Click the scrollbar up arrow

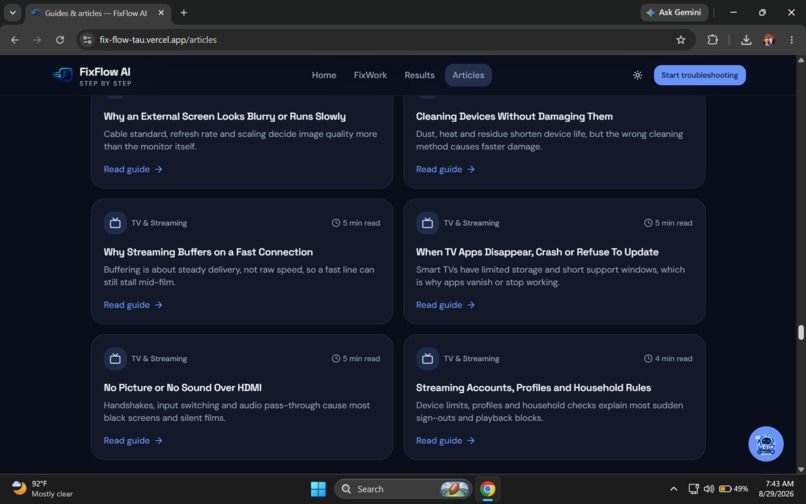pos(800,60)
